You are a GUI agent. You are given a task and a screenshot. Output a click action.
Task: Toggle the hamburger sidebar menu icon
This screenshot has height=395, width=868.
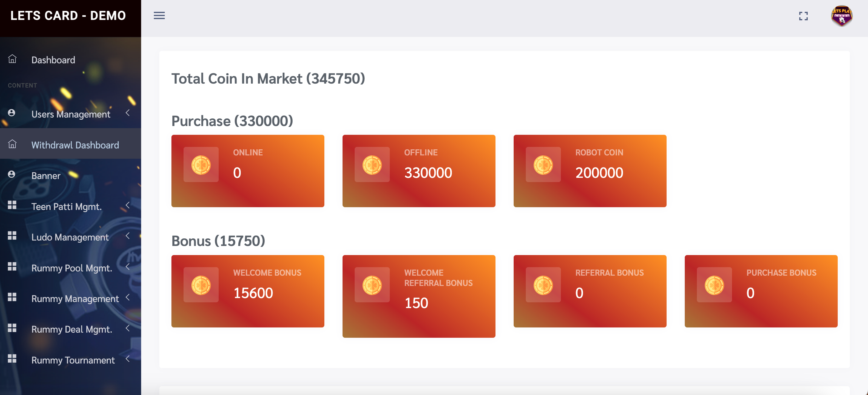159,15
